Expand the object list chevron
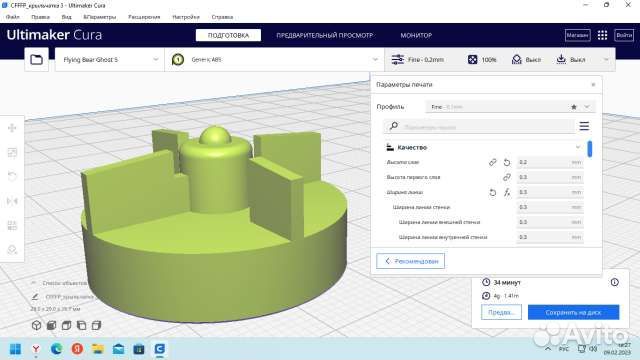The height and width of the screenshot is (360, 640). pos(33,283)
